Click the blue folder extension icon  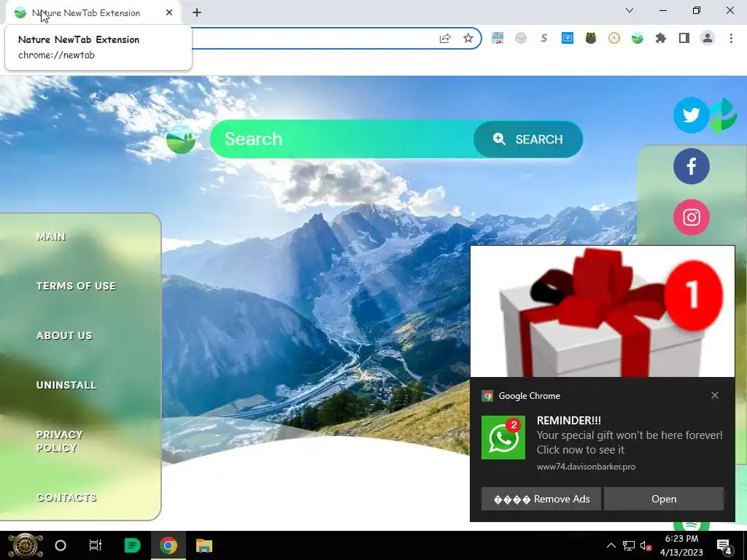[568, 38]
